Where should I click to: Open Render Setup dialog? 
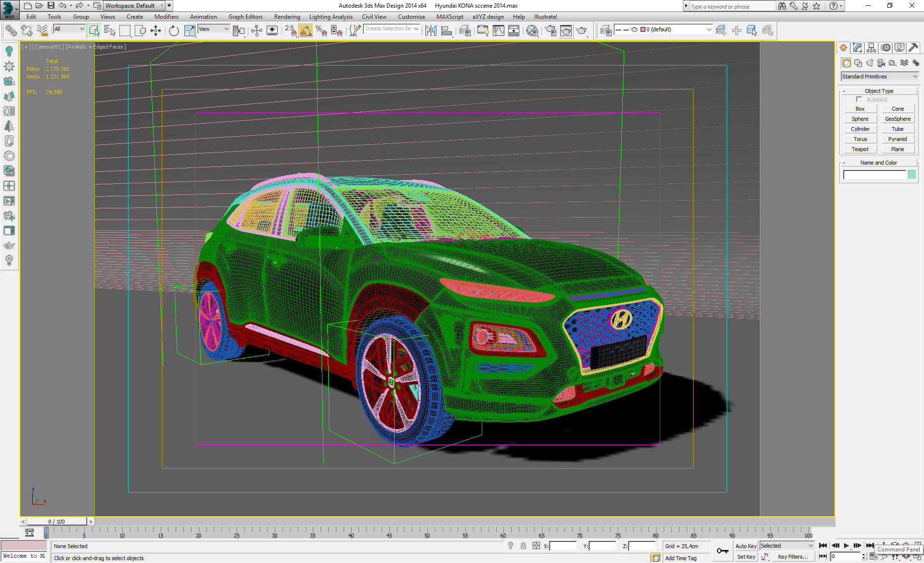pos(551,31)
